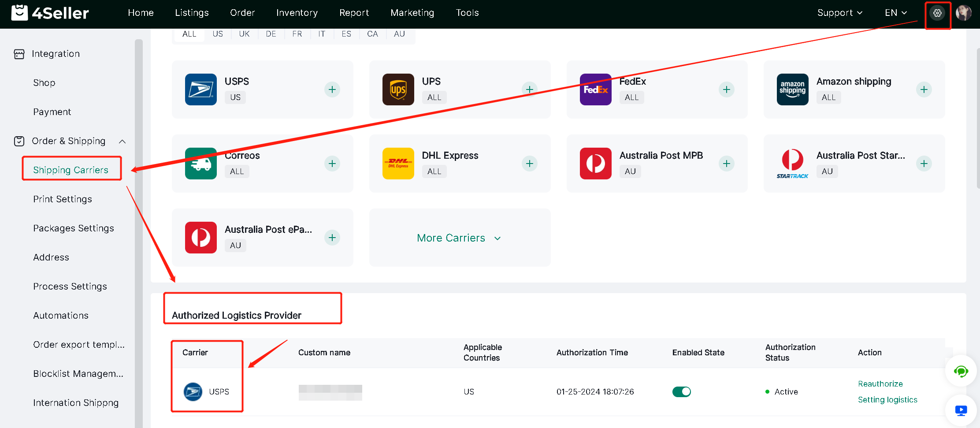Open the blue video tutorial button
980x428 pixels.
(961, 410)
